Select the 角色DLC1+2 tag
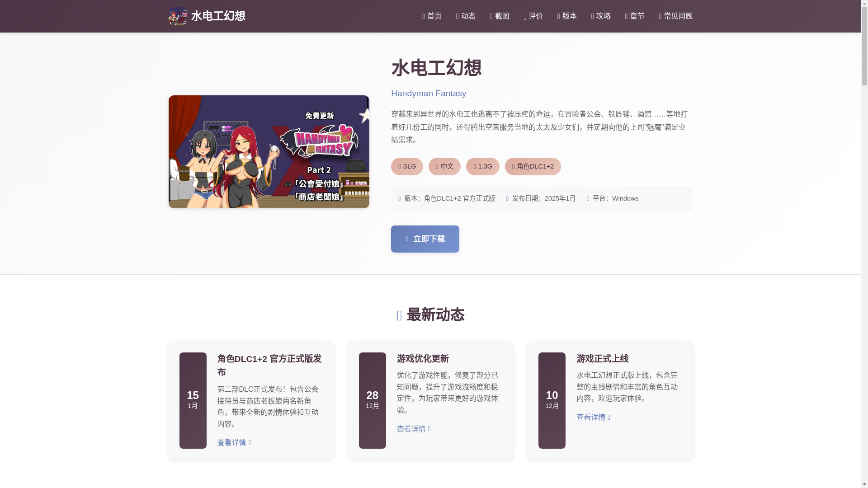This screenshot has height=488, width=868. pyautogui.click(x=533, y=166)
